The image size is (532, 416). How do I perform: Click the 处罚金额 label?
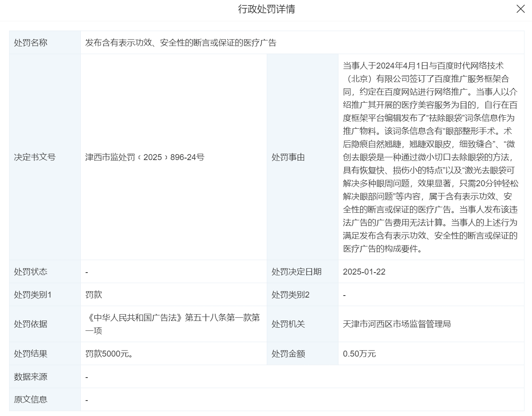tap(288, 354)
